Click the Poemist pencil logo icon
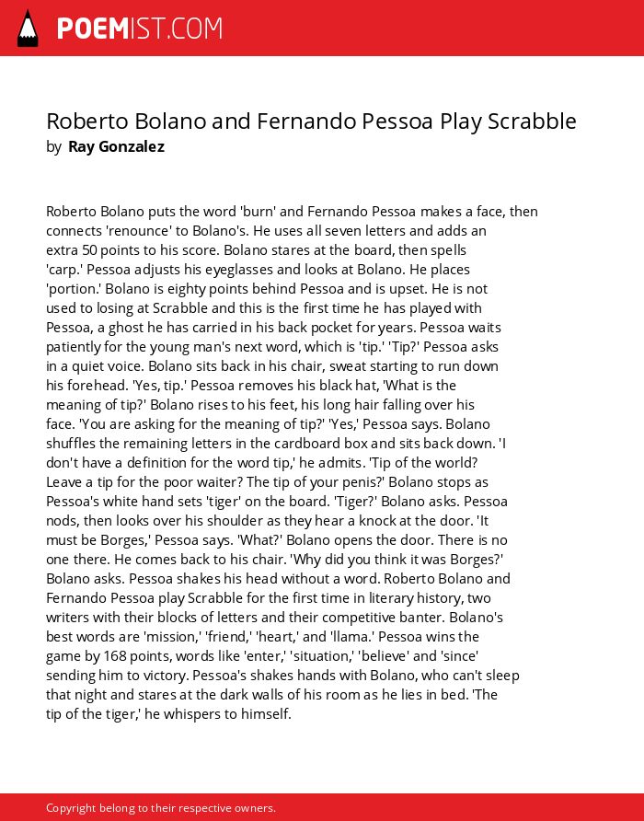Viewport: 644px width, 821px height. pos(28,29)
